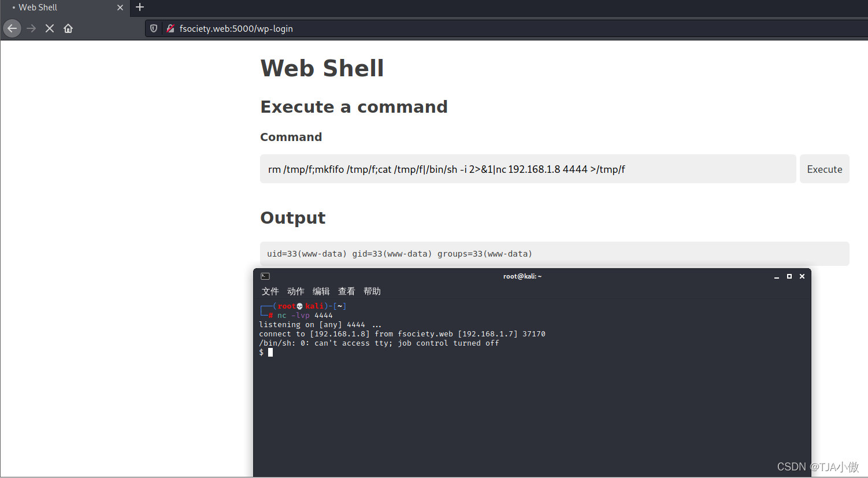Click the Command input field
This screenshot has height=478, width=868.
(x=528, y=169)
